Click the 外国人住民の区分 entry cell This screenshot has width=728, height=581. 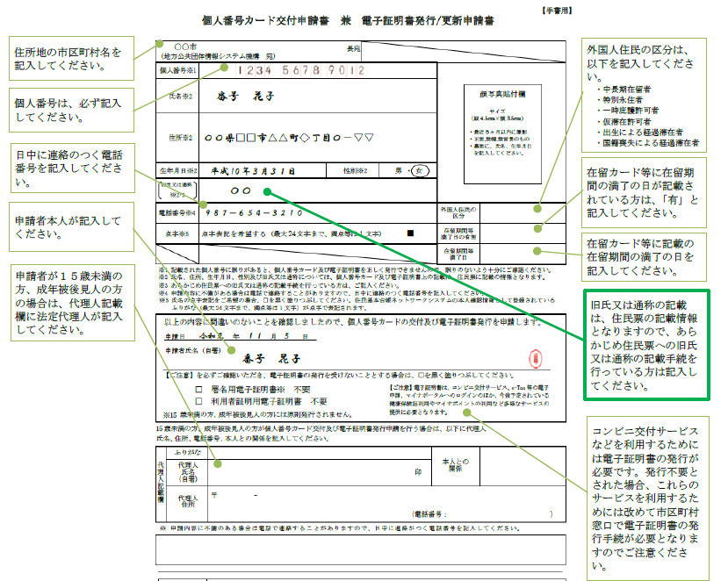coord(523,213)
